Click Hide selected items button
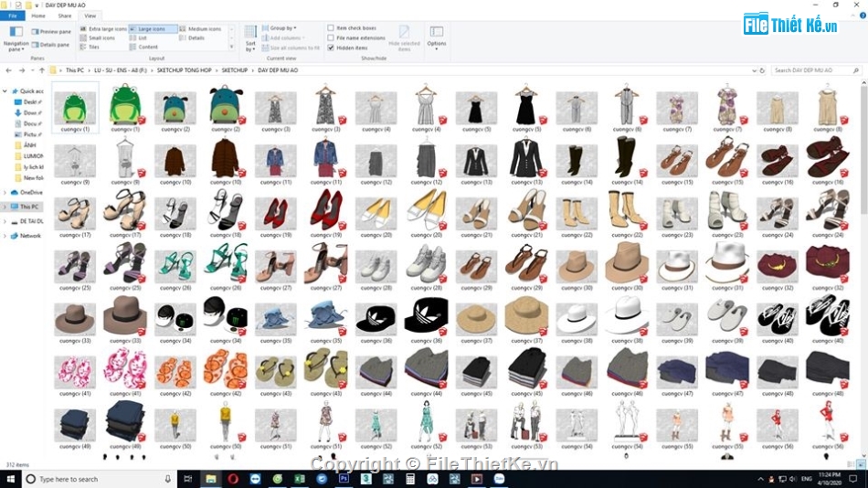Image resolution: width=868 pixels, height=488 pixels. (x=404, y=38)
